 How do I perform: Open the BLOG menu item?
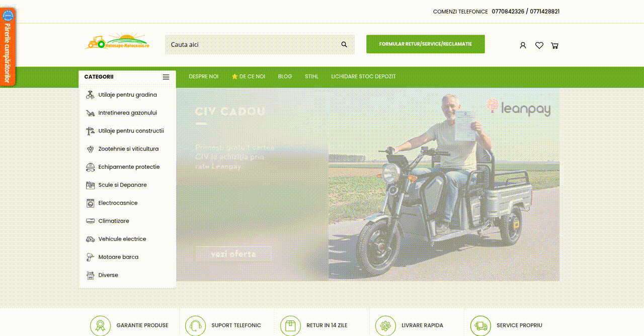point(285,77)
